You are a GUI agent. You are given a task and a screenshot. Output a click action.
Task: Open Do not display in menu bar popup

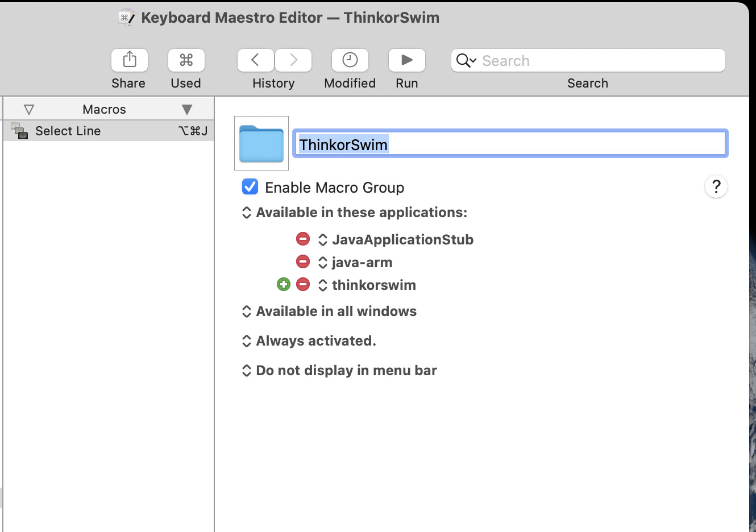tap(339, 371)
